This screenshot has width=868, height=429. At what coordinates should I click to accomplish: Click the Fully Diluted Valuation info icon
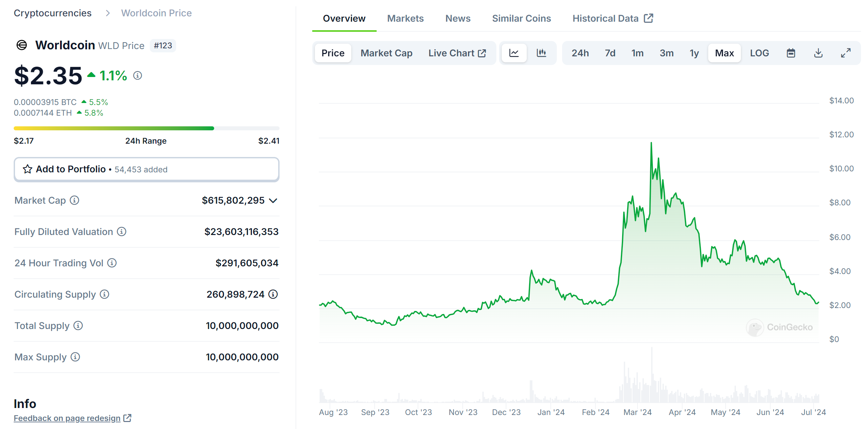(x=122, y=232)
